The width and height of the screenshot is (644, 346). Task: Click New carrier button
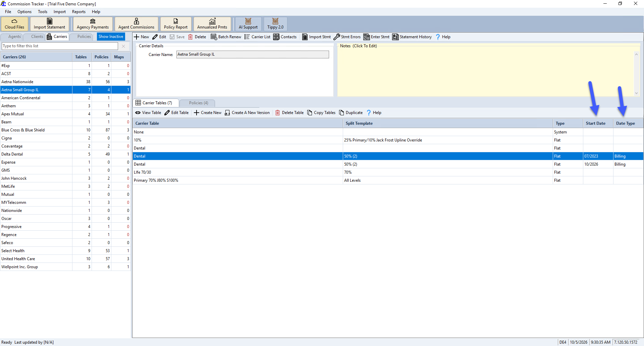[142, 37]
